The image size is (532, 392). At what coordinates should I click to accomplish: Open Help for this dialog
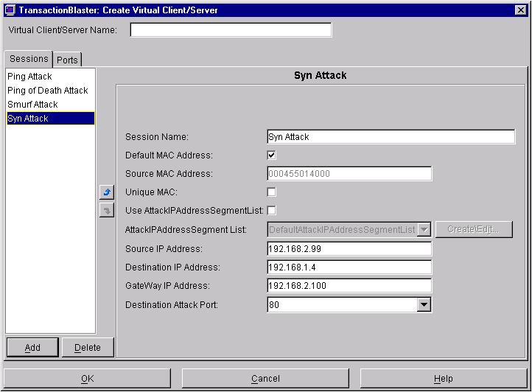(x=444, y=379)
